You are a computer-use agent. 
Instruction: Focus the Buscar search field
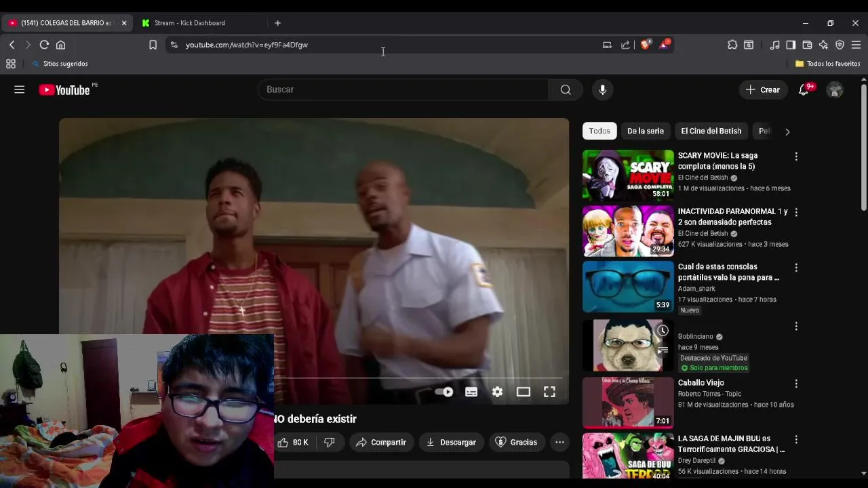(403, 89)
